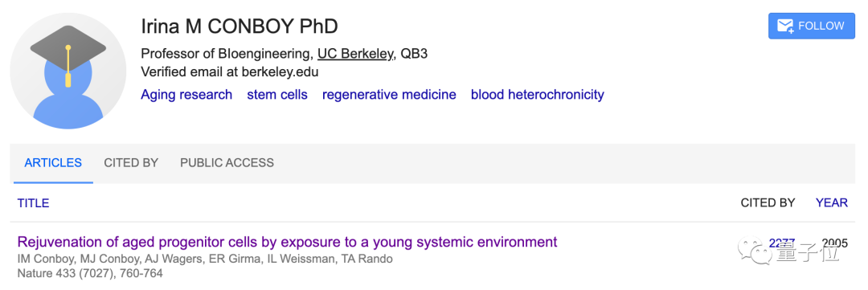Select the Aging research topic label
The image size is (868, 290).
coord(186,95)
